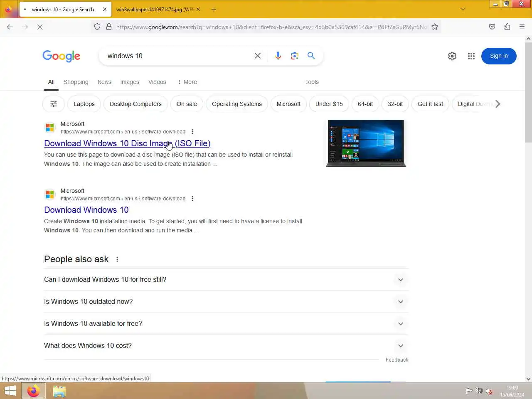Open the Save to Pocket icon

pyautogui.click(x=492, y=27)
